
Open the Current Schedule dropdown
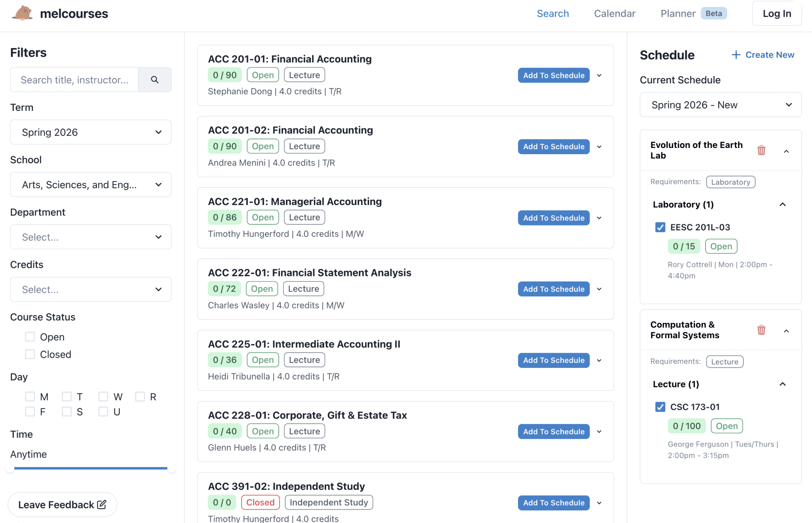pos(720,105)
